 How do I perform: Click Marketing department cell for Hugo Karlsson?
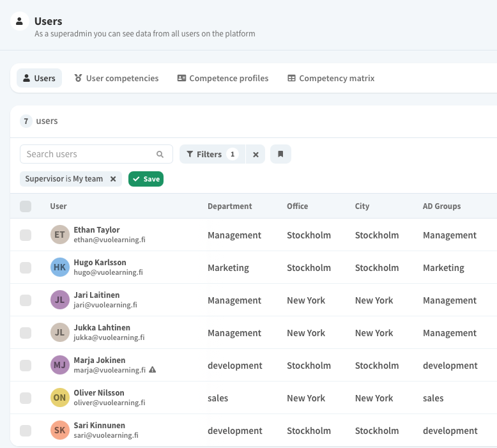[228, 268]
